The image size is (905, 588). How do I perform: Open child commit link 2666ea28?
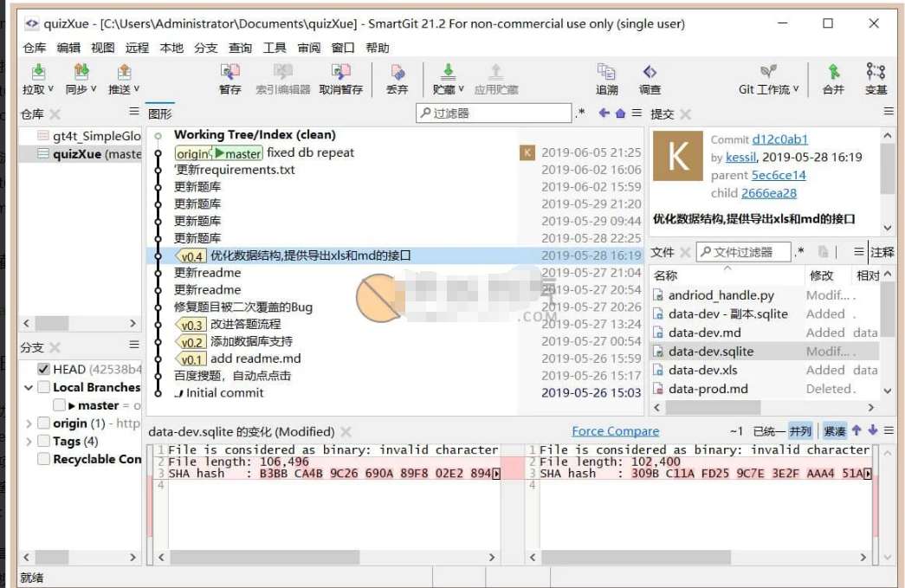pyautogui.click(x=769, y=193)
